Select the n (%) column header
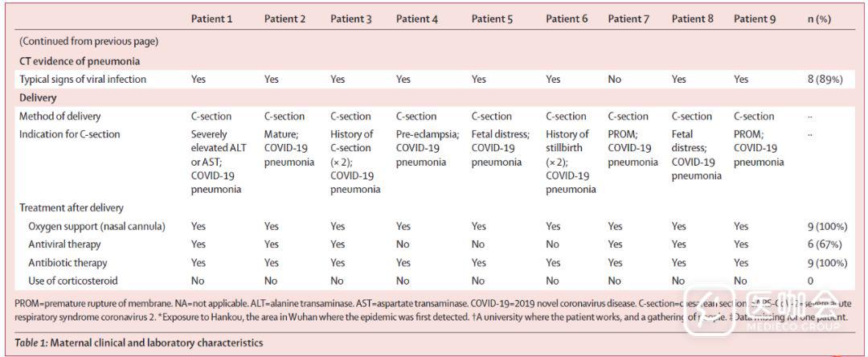Image resolution: width=868 pixels, height=357 pixels. 818,18
